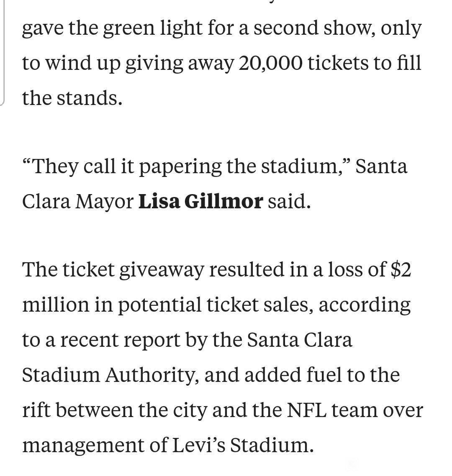Click the phrase "green light" in the top line
The width and height of the screenshot is (452, 476).
tap(153, 29)
